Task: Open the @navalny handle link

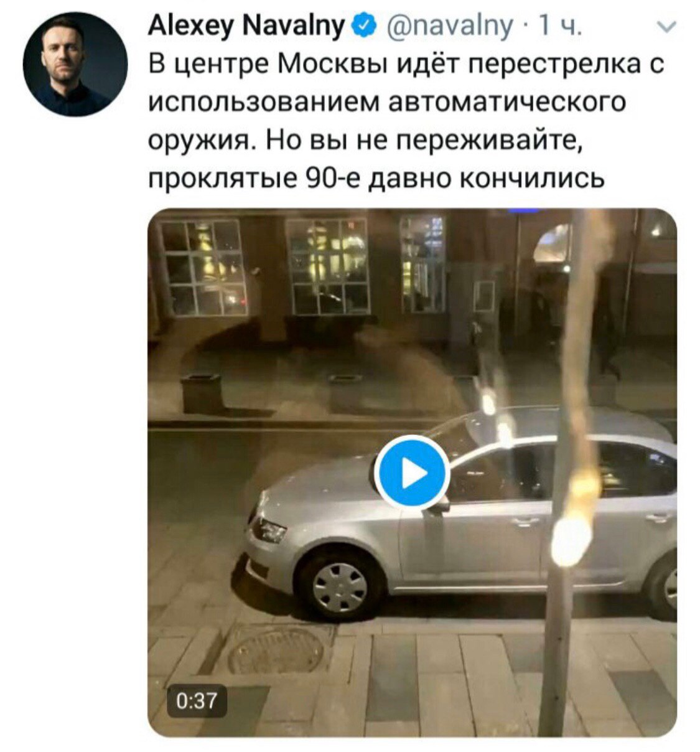Action: 451,27
